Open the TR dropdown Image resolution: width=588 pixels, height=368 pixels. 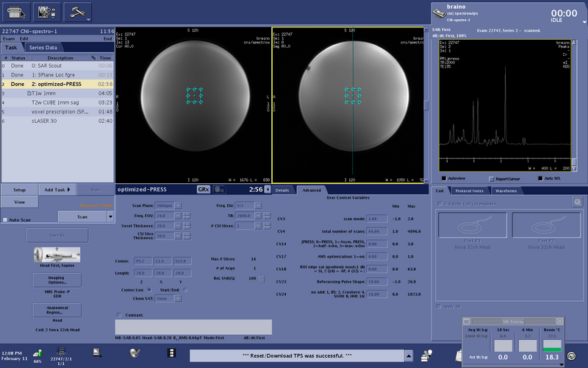pos(258,216)
